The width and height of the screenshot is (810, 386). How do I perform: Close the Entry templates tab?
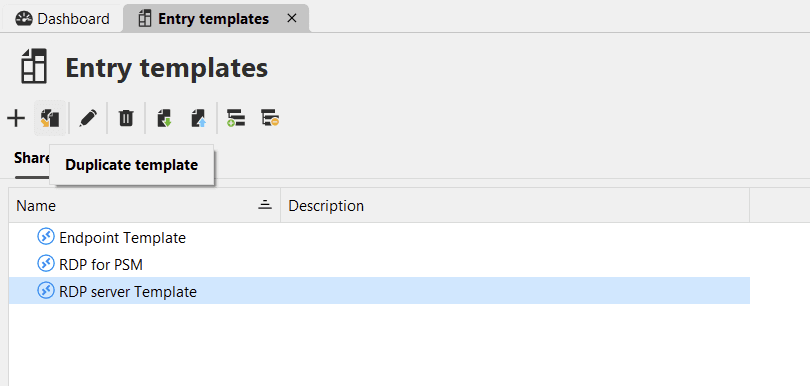[292, 18]
